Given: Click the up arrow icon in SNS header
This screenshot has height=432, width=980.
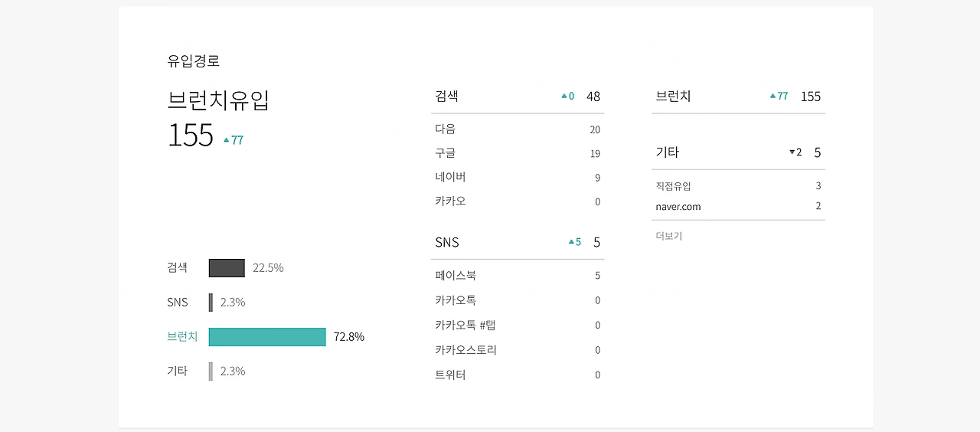Looking at the screenshot, I should (x=571, y=242).
